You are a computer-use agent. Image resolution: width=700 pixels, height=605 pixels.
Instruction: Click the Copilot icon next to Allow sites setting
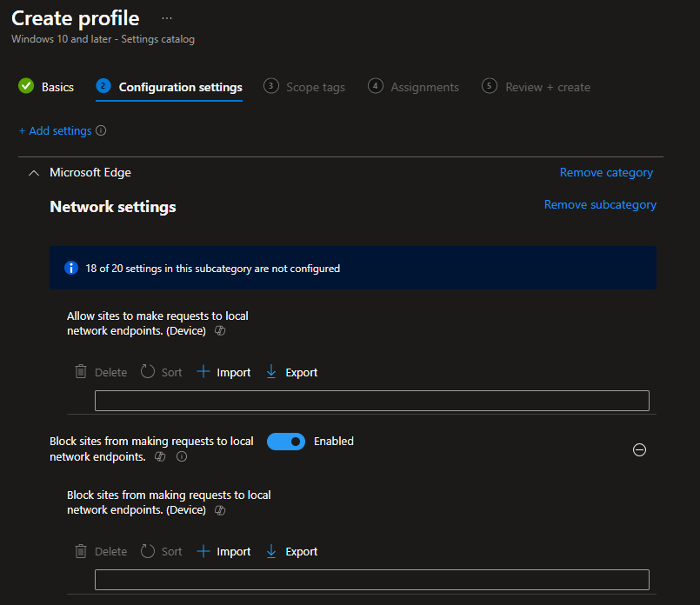220,331
